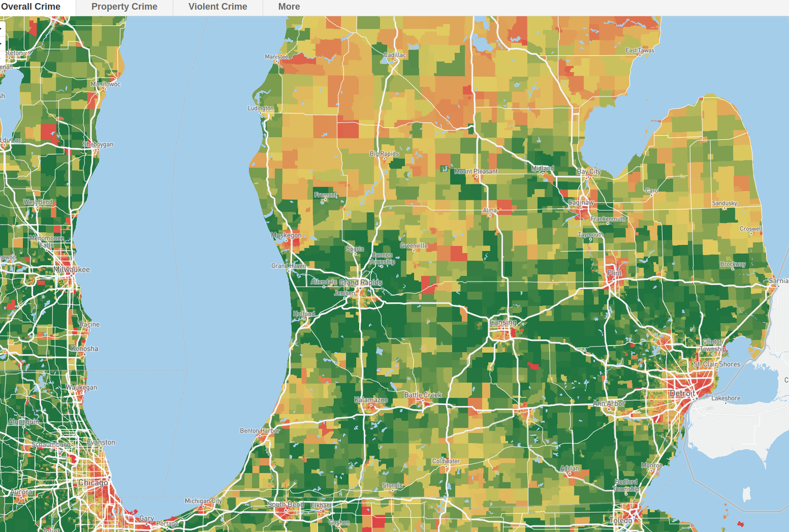Select the Goshen label
789x532 pixels.
coord(339,522)
